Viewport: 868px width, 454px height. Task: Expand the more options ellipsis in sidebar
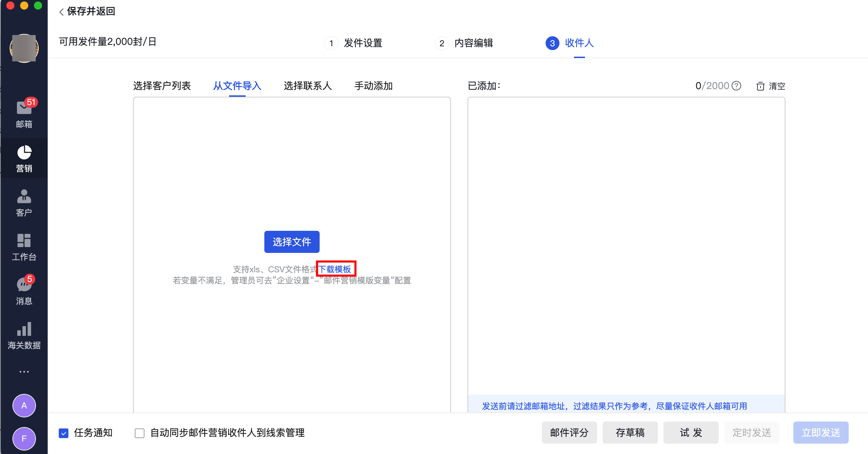click(23, 371)
